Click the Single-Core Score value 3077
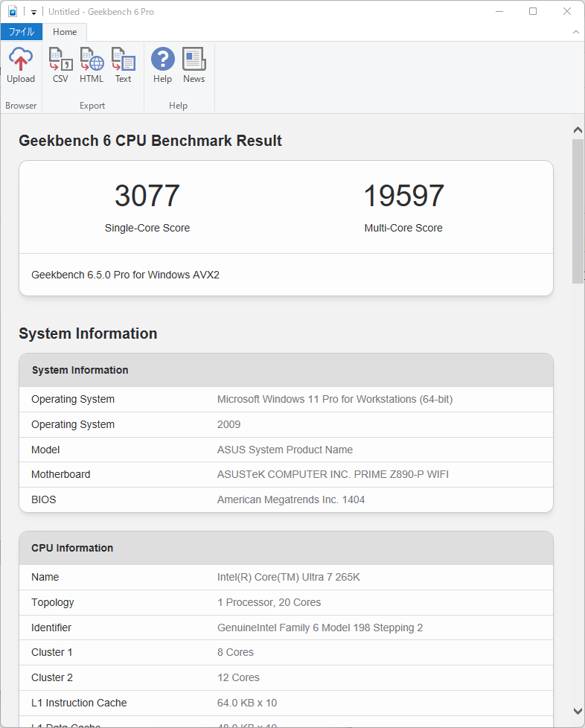 pos(147,197)
